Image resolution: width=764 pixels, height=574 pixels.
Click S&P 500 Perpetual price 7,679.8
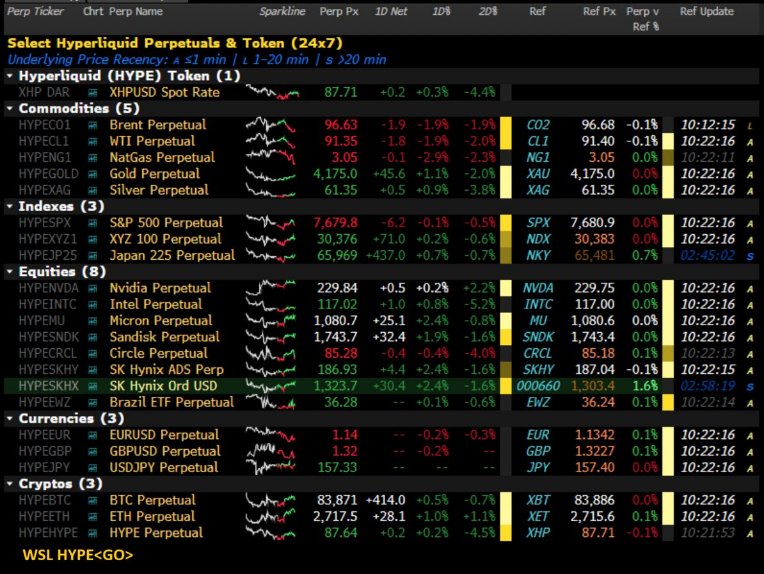[x=335, y=223]
